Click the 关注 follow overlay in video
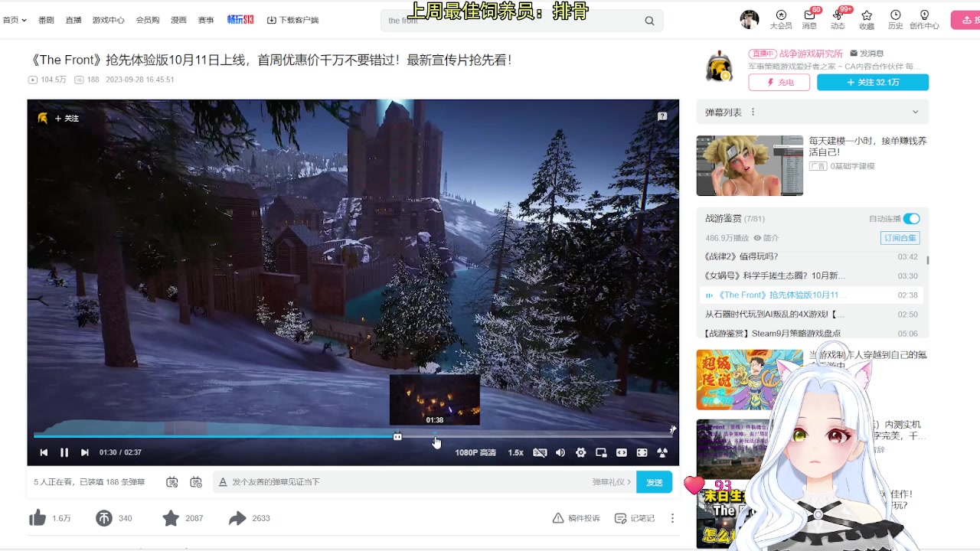 [x=67, y=118]
